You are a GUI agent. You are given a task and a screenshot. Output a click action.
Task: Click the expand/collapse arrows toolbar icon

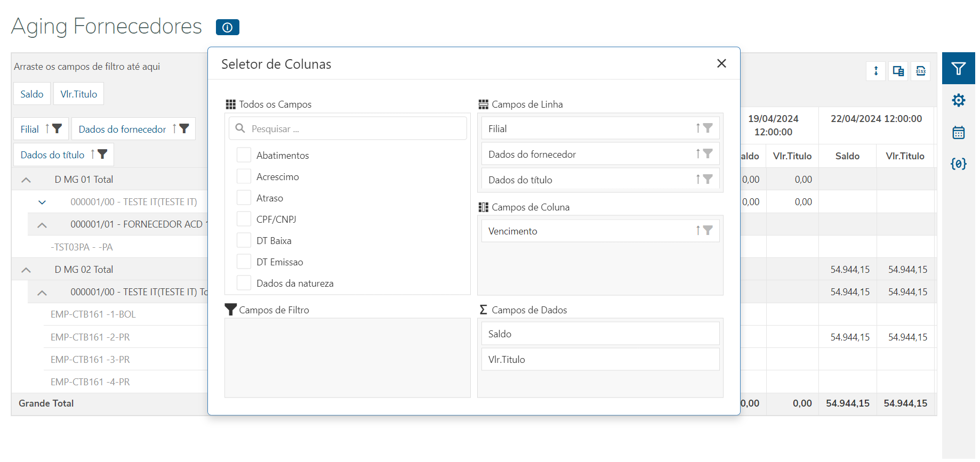[x=876, y=71]
